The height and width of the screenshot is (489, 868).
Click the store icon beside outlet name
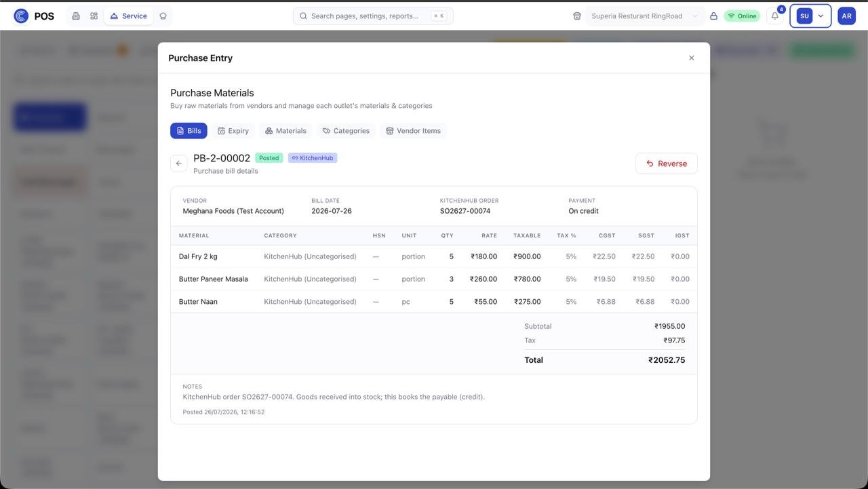577,16
